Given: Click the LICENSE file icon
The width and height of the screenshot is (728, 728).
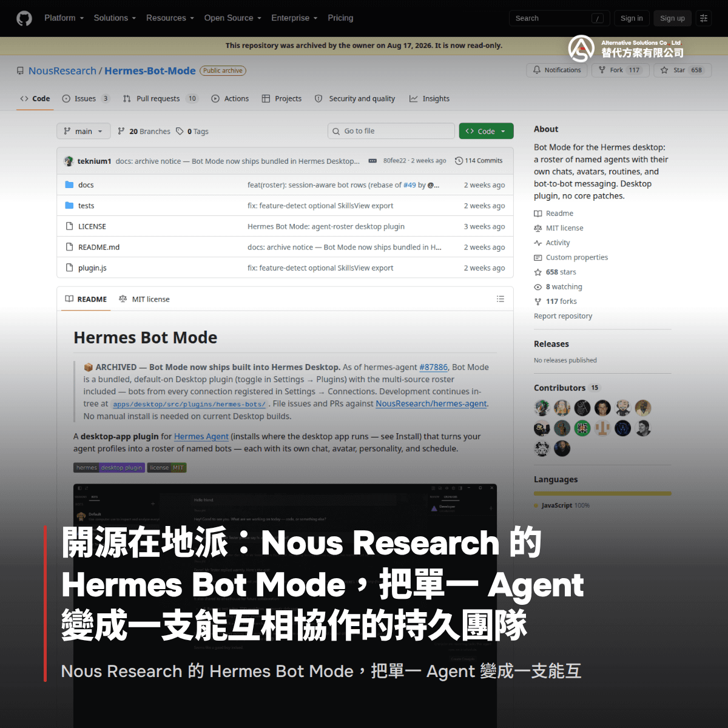Looking at the screenshot, I should click(x=69, y=226).
